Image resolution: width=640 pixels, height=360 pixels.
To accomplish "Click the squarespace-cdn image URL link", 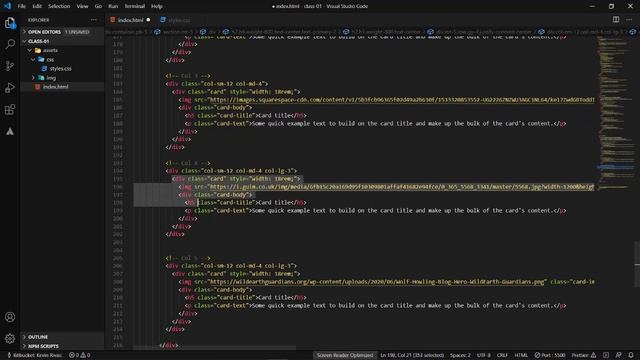I will click(402, 100).
